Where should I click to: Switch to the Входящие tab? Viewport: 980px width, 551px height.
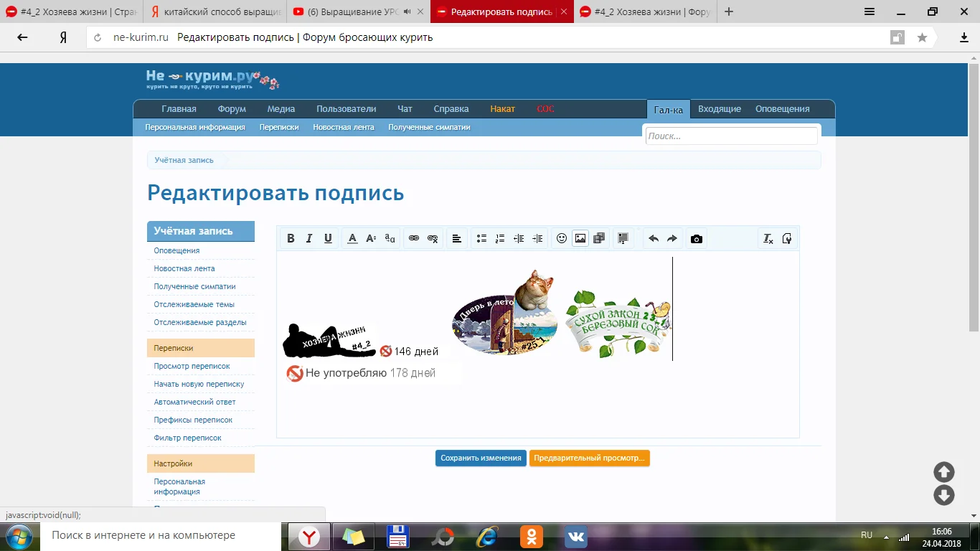click(x=719, y=109)
